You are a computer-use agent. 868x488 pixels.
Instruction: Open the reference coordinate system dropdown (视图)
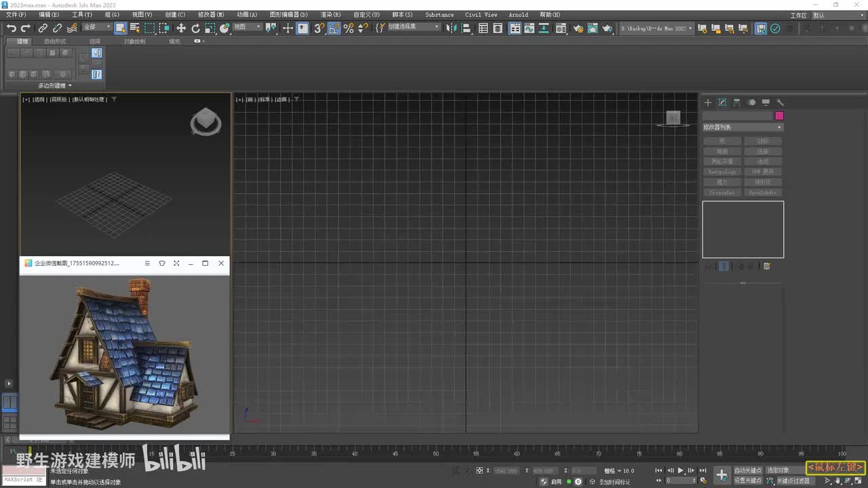(248, 27)
